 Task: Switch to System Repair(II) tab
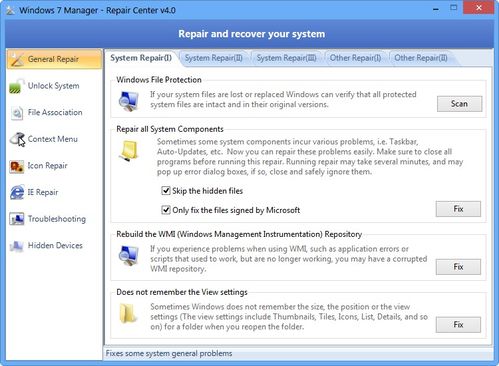pos(214,58)
